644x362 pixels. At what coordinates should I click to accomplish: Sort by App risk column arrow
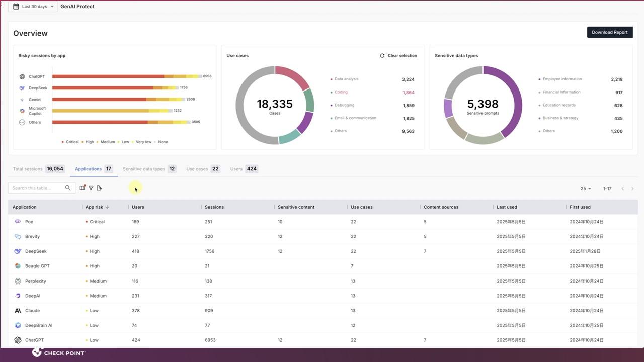click(x=107, y=207)
